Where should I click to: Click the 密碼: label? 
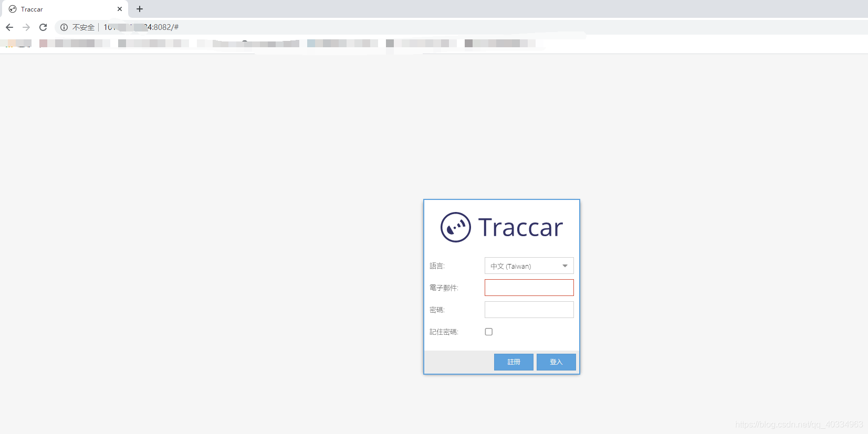(437, 310)
